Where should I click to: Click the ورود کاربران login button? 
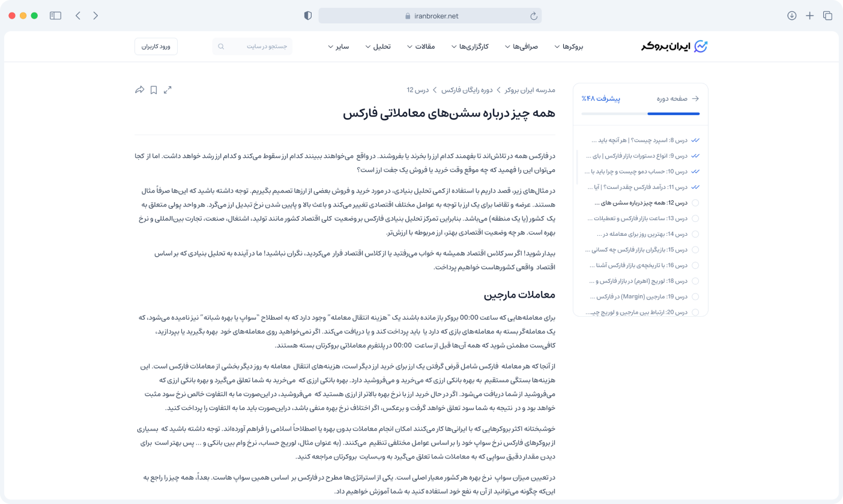point(156,46)
